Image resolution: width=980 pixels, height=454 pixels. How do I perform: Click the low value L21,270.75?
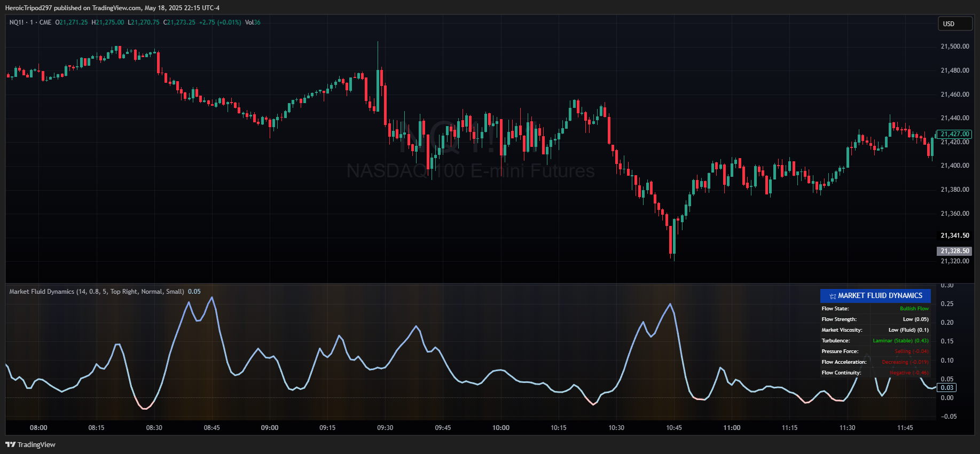click(x=144, y=22)
